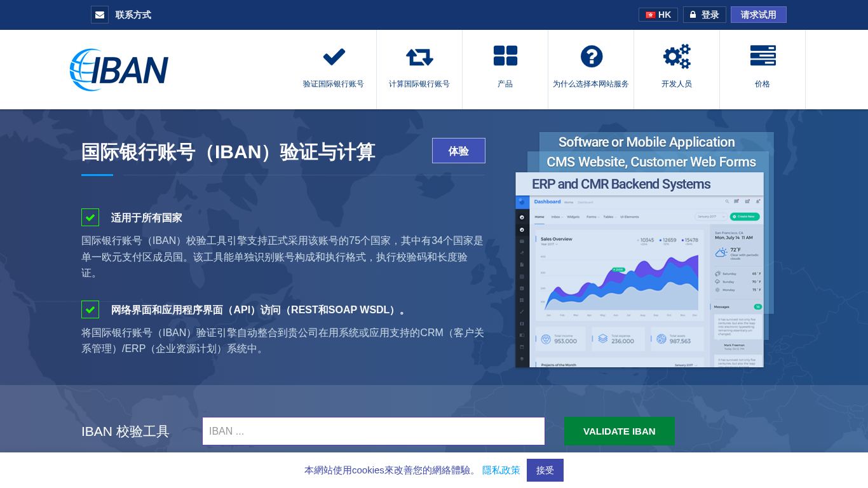
Task: Open 验证国际银行账号 menu item
Action: [x=334, y=84]
